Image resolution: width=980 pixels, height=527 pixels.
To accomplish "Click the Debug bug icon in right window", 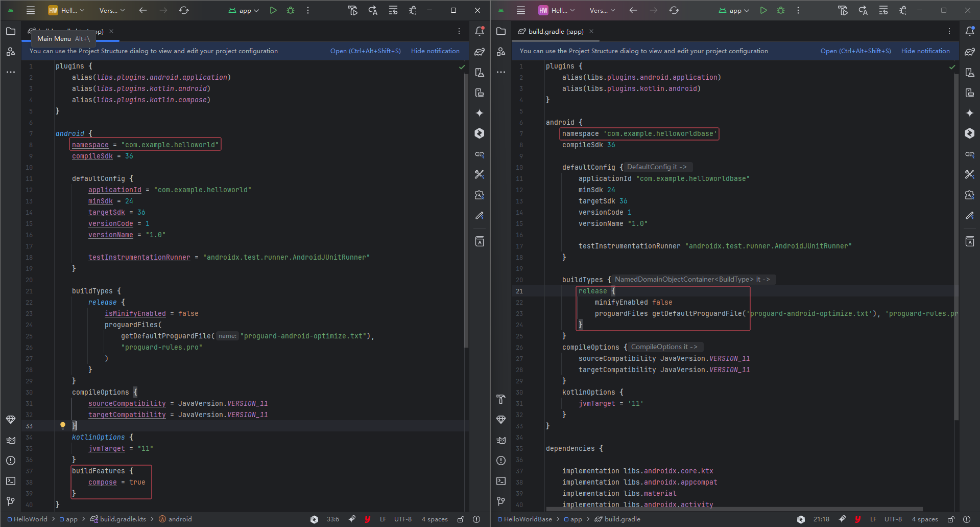I will (x=781, y=10).
